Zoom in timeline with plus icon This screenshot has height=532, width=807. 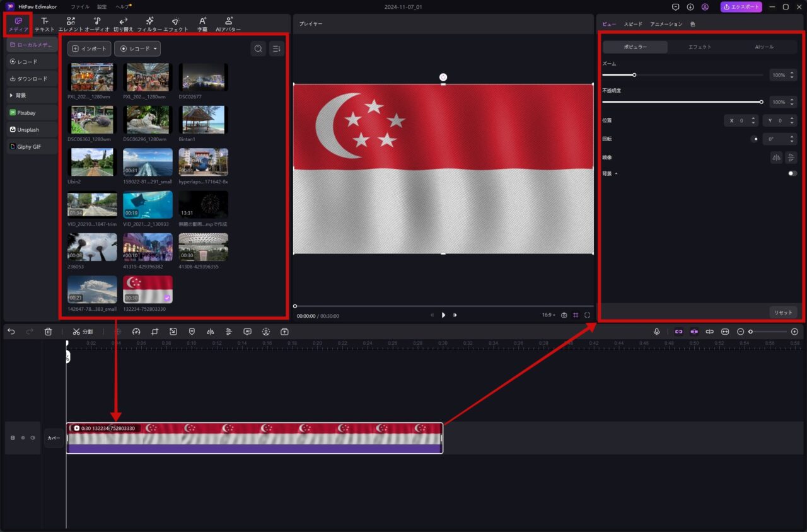coord(794,331)
